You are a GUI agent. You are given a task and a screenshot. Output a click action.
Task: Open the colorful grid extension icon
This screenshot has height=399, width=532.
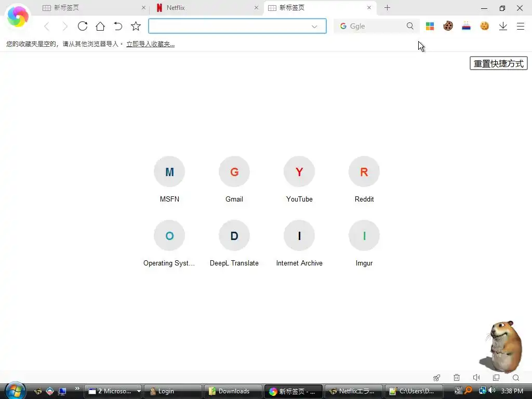tap(430, 26)
